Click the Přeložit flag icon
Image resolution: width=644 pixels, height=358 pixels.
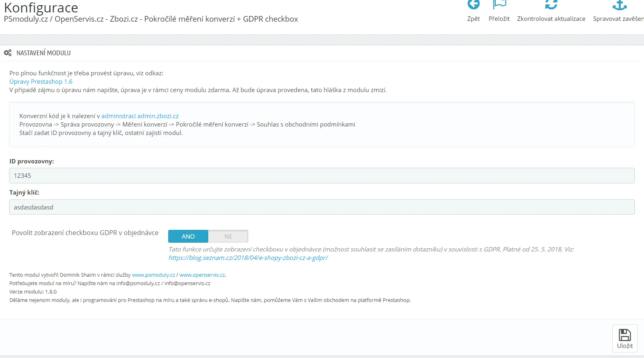coord(499,5)
